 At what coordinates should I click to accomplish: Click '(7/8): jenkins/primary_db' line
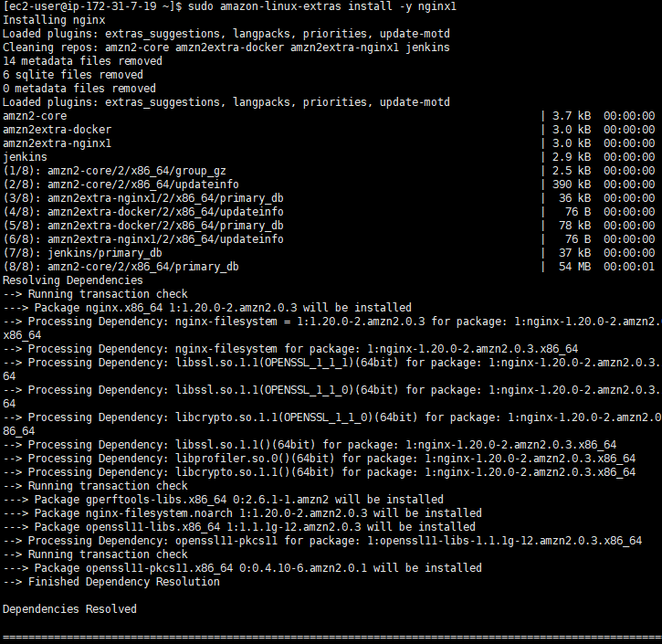pos(82,253)
